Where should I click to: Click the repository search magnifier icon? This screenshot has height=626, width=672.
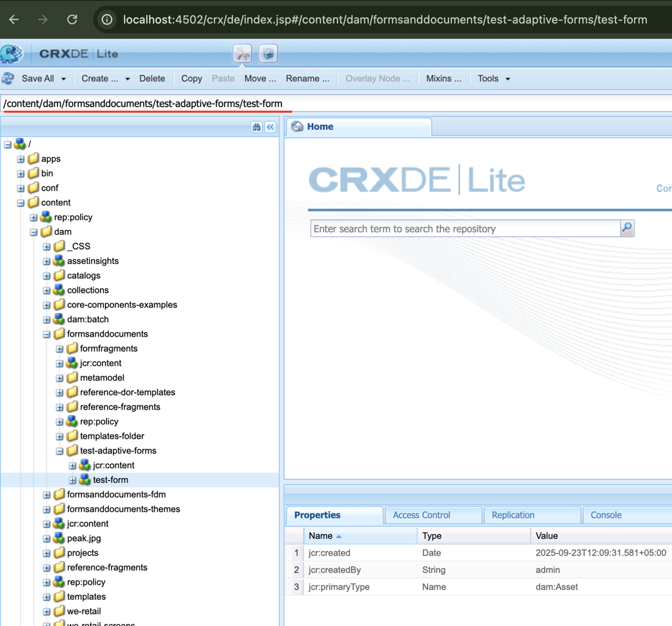627,228
